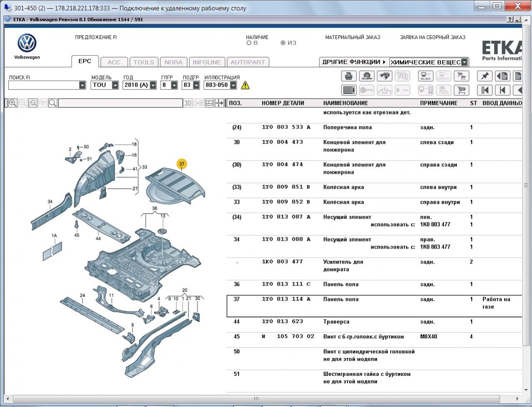Image resolution: width=532 pixels, height=407 pixels.
Task: Click the printer icon in toolbar
Action: click(x=349, y=76)
